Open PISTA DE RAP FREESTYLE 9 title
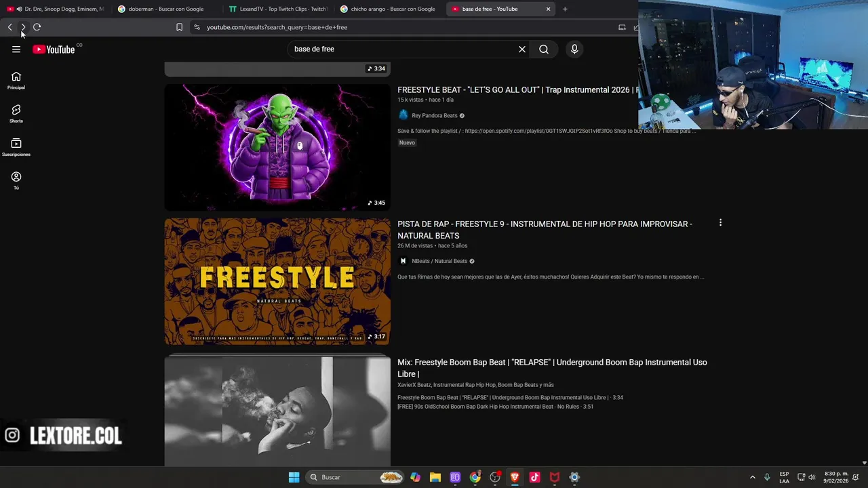Image resolution: width=868 pixels, height=488 pixels. (x=545, y=230)
